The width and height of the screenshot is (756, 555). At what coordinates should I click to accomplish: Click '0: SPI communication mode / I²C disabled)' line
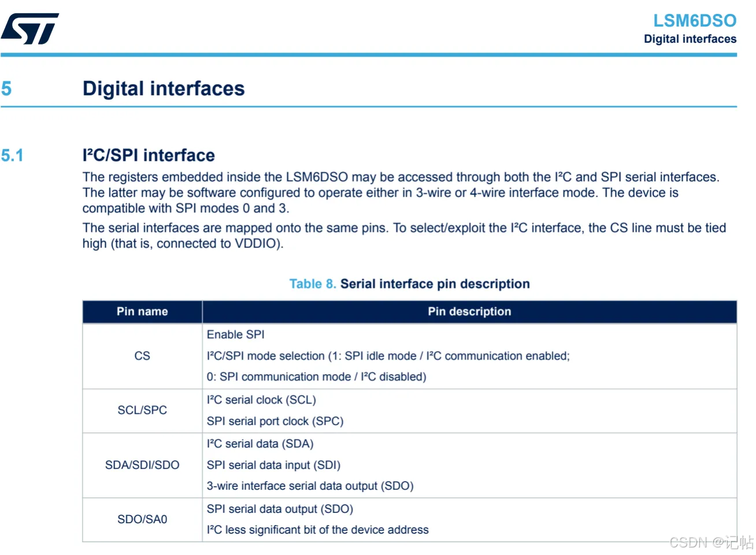click(317, 377)
